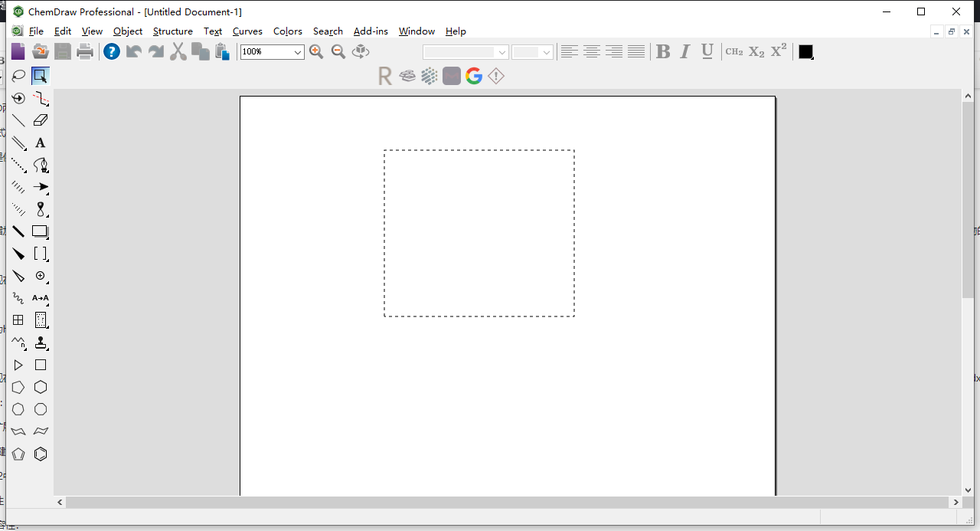Open the Drawing Elements shape tool
Image resolution: width=980 pixels, height=531 pixels.
click(41, 231)
